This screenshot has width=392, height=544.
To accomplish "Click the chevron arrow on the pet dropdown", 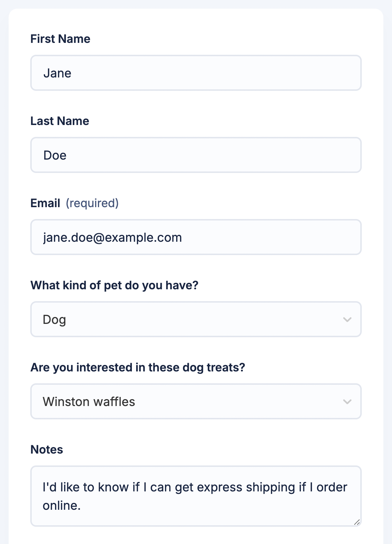I will tap(347, 320).
